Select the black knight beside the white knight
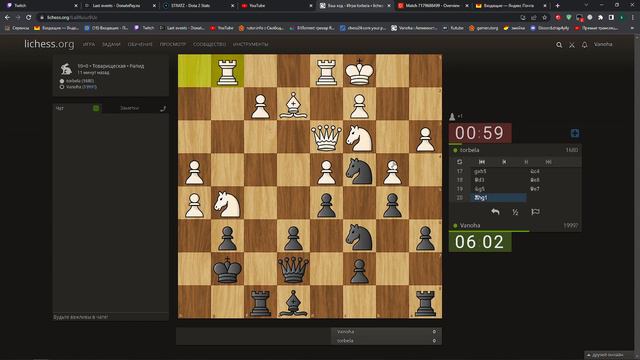The image size is (640, 360). (359, 171)
